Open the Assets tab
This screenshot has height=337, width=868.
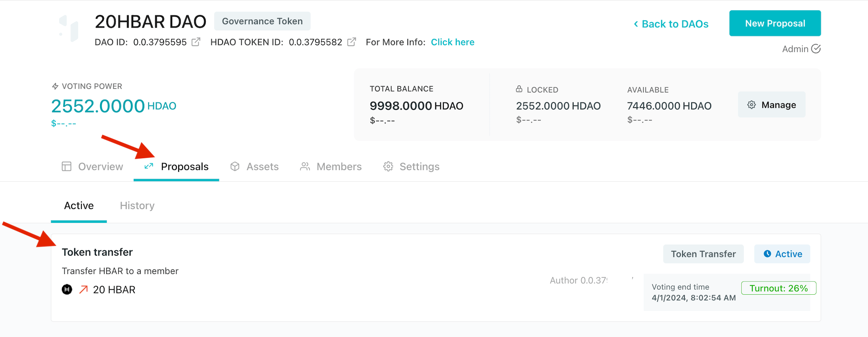[254, 167]
